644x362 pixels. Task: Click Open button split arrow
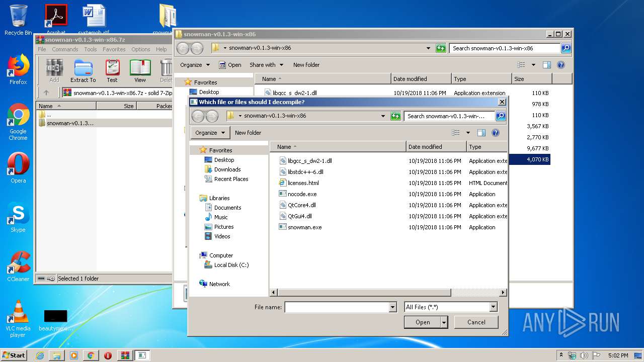[444, 322]
